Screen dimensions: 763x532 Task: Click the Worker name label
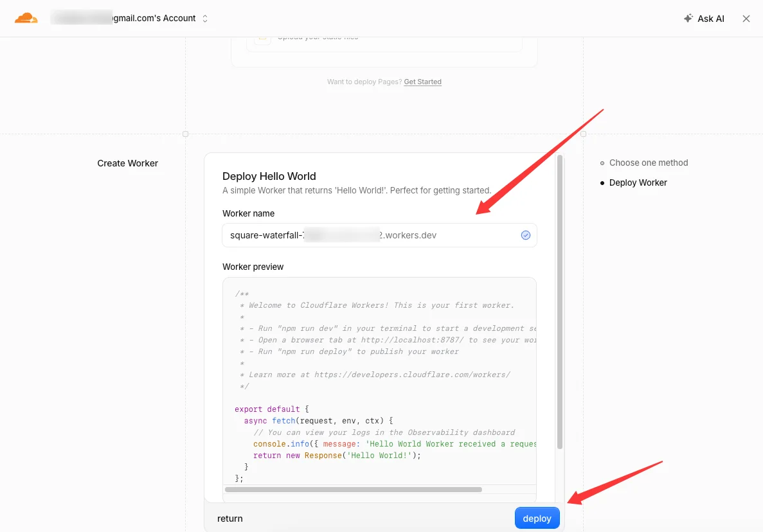click(248, 213)
